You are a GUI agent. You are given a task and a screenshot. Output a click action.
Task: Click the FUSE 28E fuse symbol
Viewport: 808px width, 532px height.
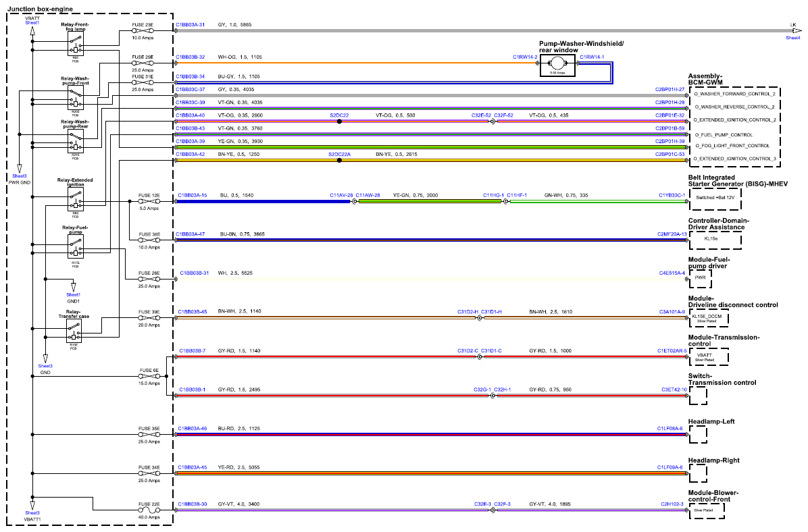tap(149, 279)
